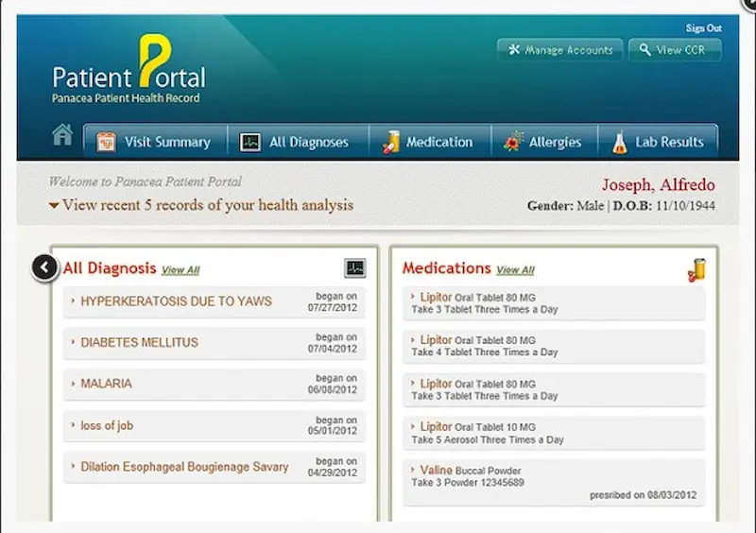Collapse the recent 5 records triangle
756x533 pixels.
point(54,205)
